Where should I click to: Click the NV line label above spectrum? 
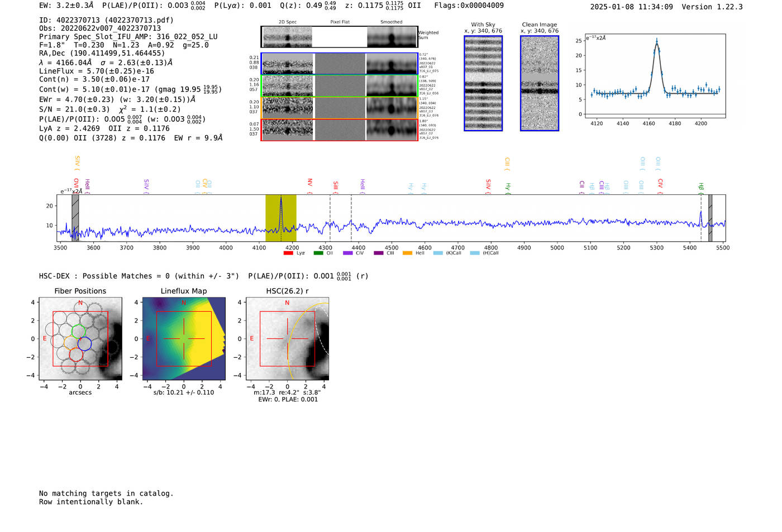[309, 186]
